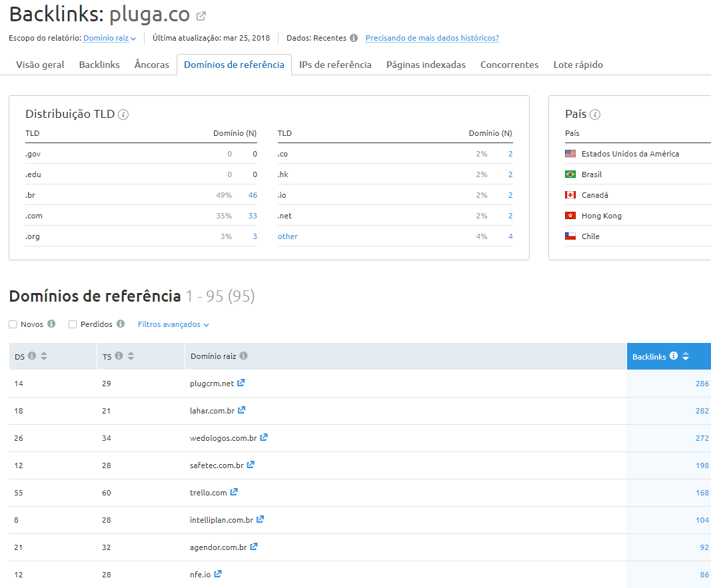
Task: Open pluga.co external link icon in title
Action: click(x=201, y=16)
